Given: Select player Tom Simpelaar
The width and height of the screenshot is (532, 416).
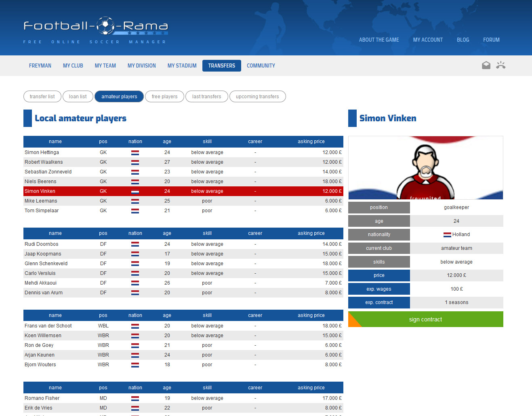Looking at the screenshot, I should 42,211.
